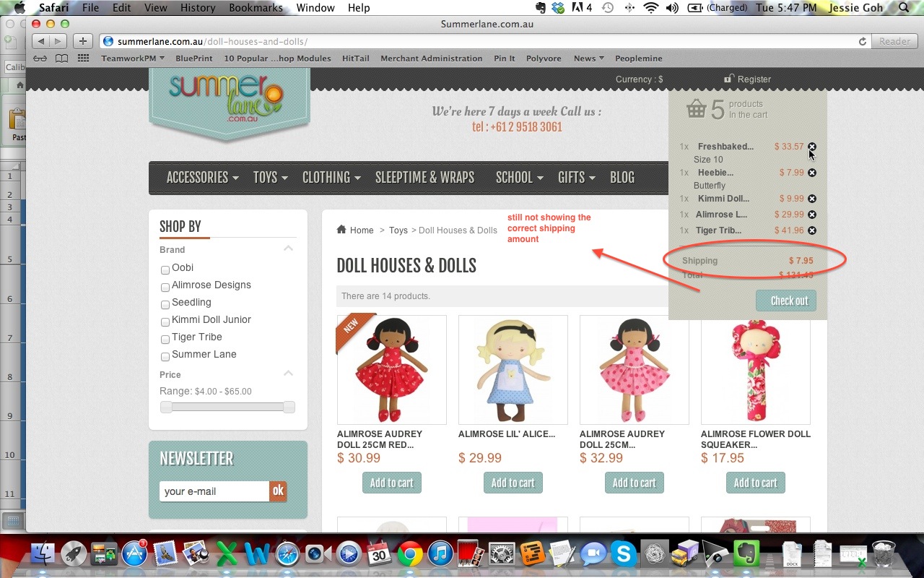
Task: Show all bookmarks book icon
Action: tap(62, 59)
